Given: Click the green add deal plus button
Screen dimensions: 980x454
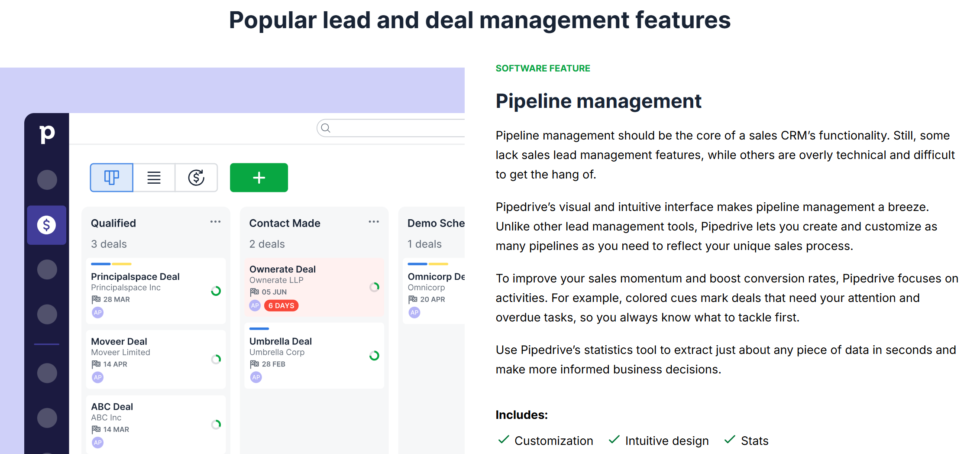Looking at the screenshot, I should coord(259,178).
